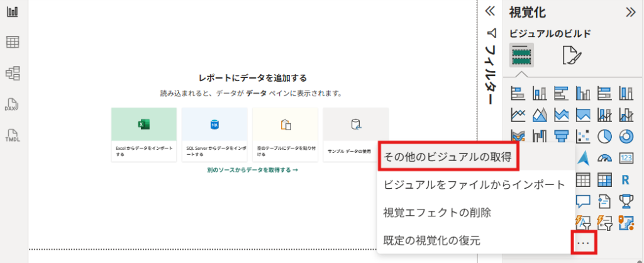The width and height of the screenshot is (644, 263).
Task: Click Excel からデータをインポートする card
Action: [x=143, y=135]
